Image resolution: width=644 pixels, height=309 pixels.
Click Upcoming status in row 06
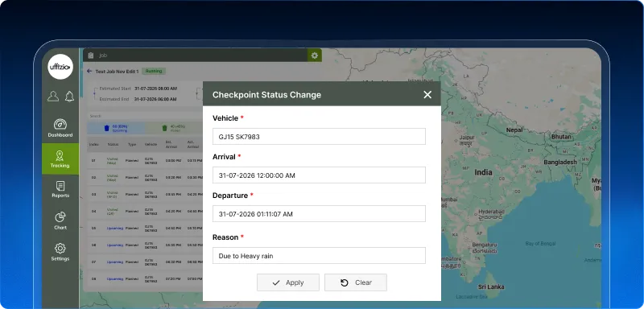pyautogui.click(x=115, y=245)
